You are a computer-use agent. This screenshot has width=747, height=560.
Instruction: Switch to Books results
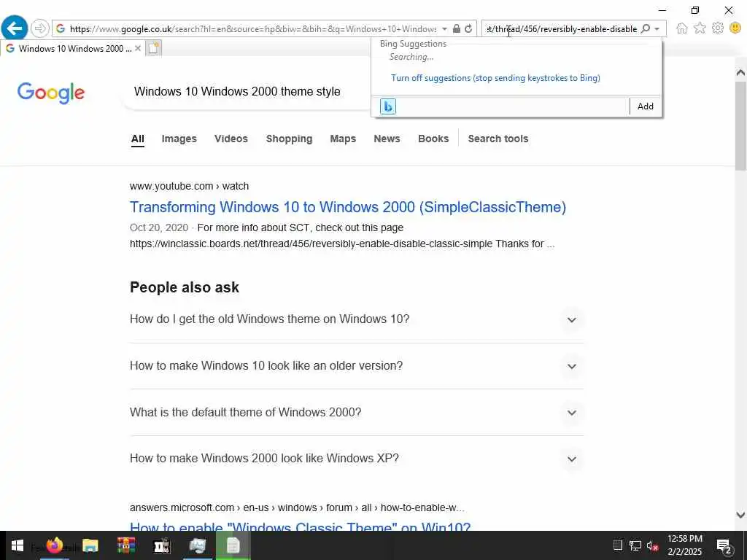(x=433, y=139)
